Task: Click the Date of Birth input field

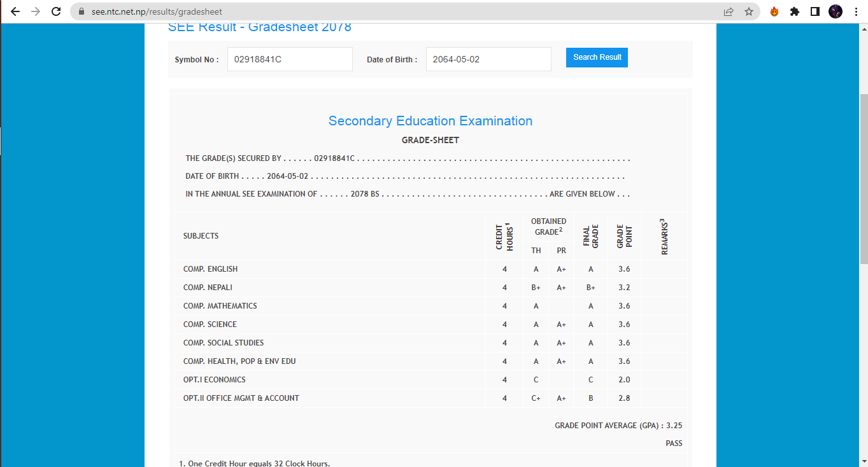Action: [488, 59]
